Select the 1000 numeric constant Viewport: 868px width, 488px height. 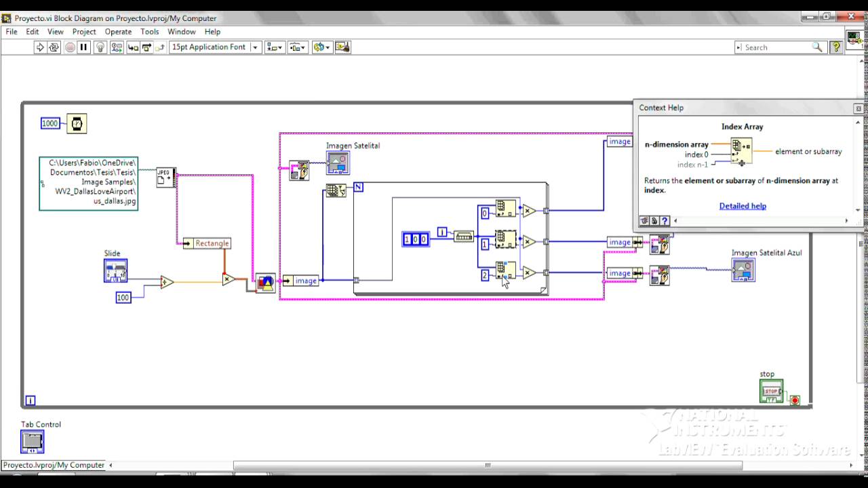(50, 123)
